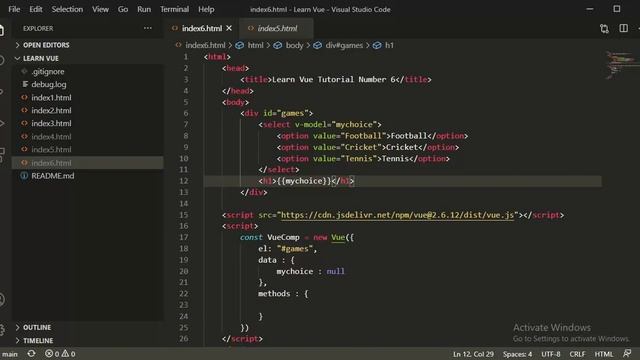Open Explorer more actions ellipsis
The image size is (640, 360).
click(x=148, y=28)
